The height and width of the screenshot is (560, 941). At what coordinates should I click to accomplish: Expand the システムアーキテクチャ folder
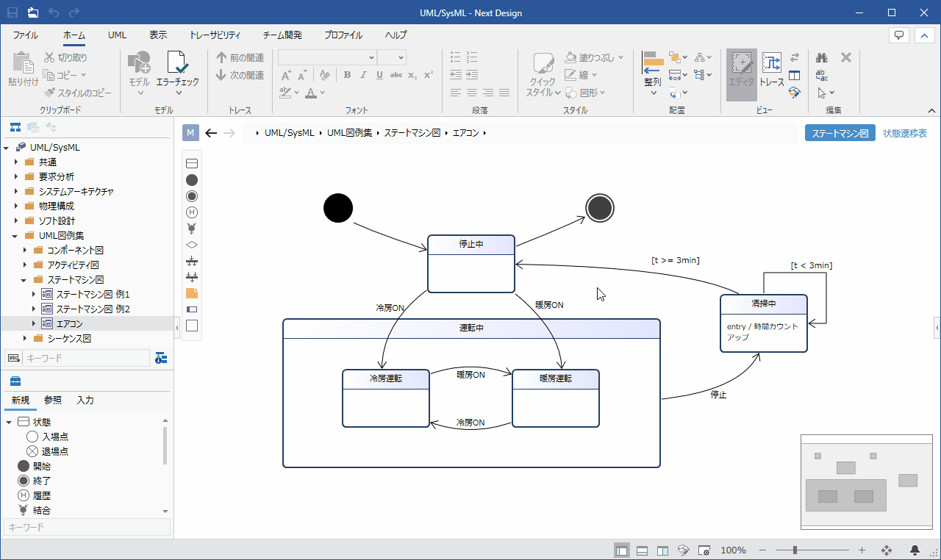tap(15, 191)
